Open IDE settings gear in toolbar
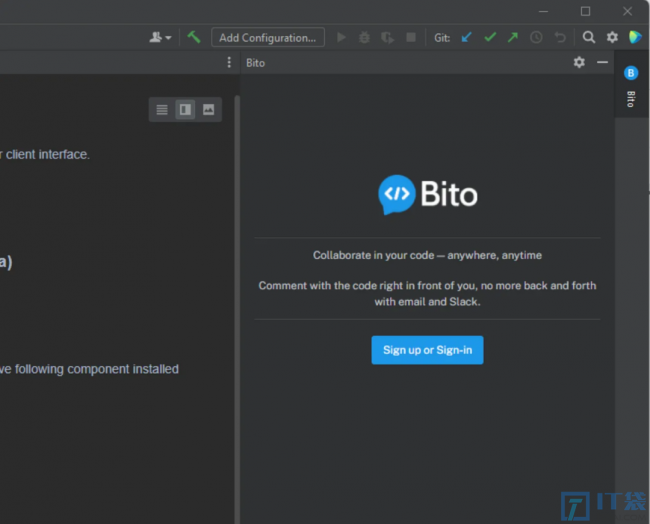 (x=612, y=37)
